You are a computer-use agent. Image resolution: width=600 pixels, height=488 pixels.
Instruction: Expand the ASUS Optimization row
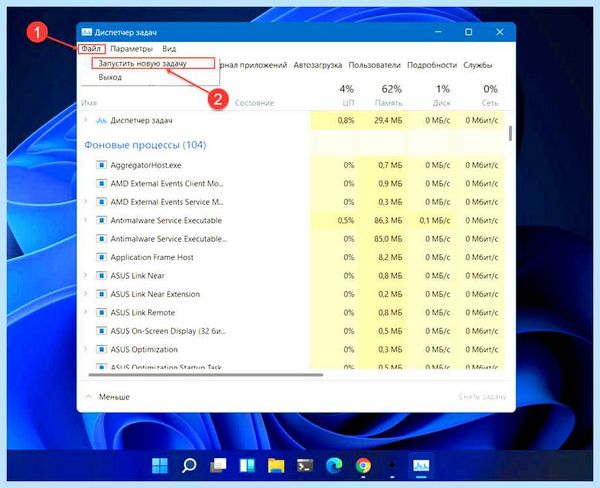86,349
